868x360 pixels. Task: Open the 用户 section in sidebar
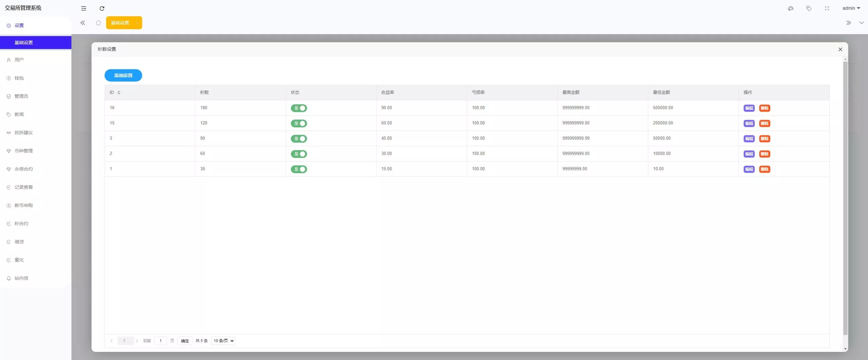pos(19,60)
